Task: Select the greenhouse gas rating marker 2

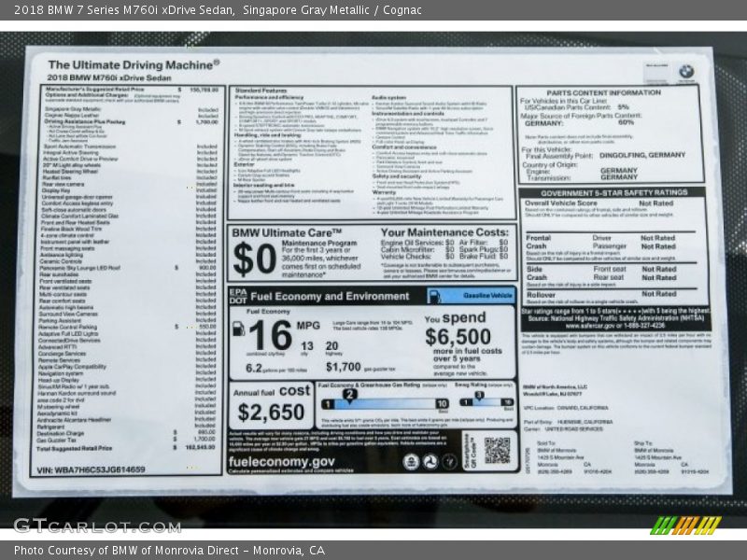Action: tap(349, 395)
